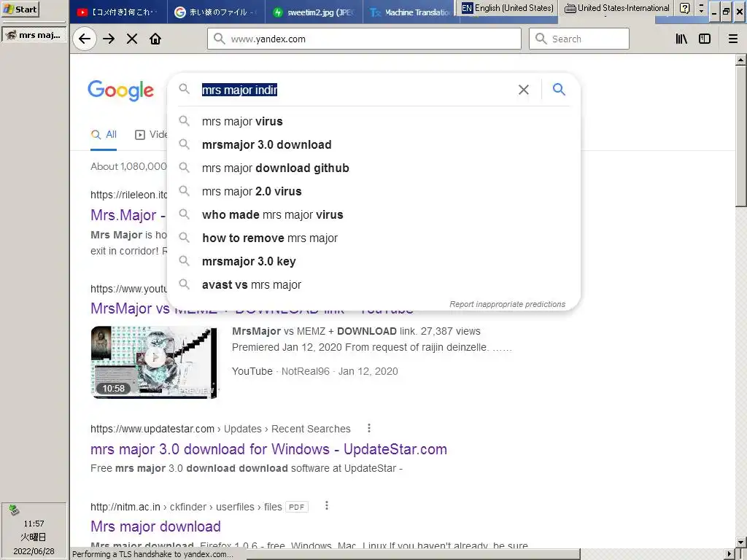Open United States-International keyboard layout selector
This screenshot has width=747, height=560.
pos(617,8)
